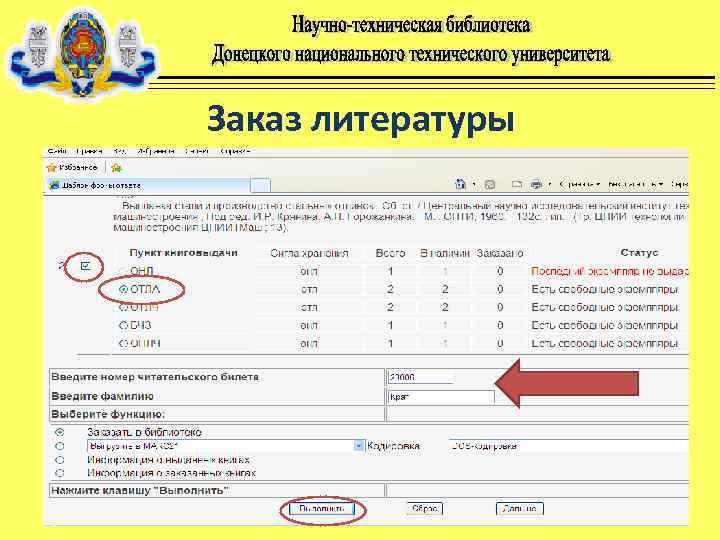
Task: Choose the radio option beside 'Выгрузить в MARC21'
Action: tap(60, 446)
